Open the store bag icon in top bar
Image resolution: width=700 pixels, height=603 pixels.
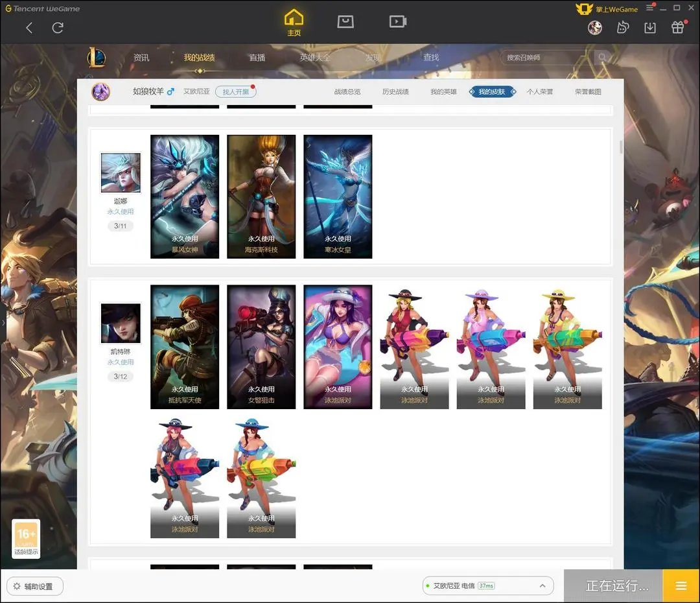[x=345, y=21]
